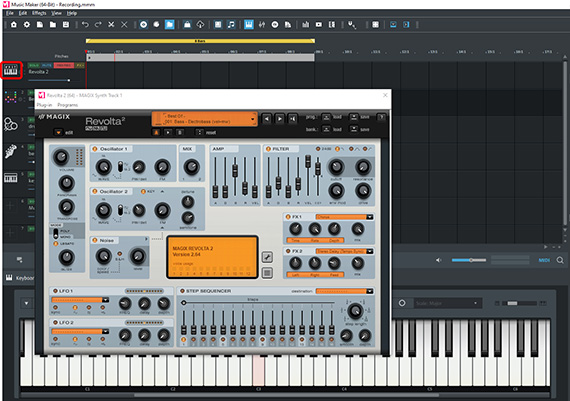This screenshot has width=570, height=401.
Task: Toggle FX 1 power button
Action: [288, 217]
